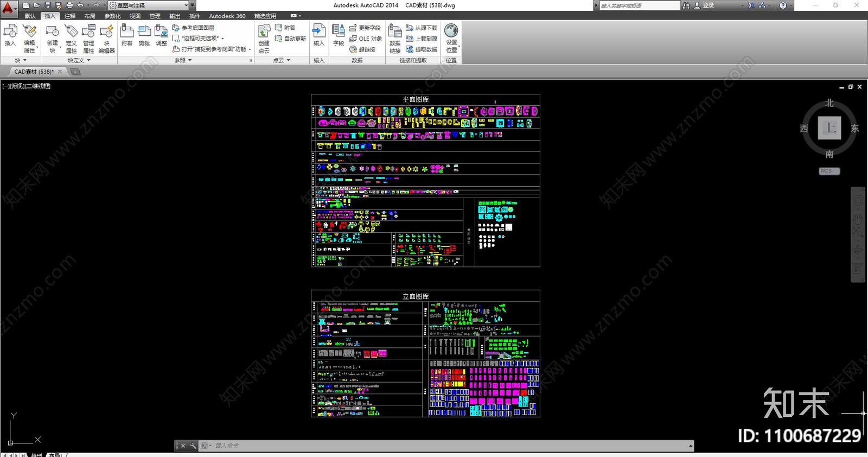Expand the 块定义 panel dropdown
Image resolution: width=868 pixels, height=457 pixels.
point(79,60)
